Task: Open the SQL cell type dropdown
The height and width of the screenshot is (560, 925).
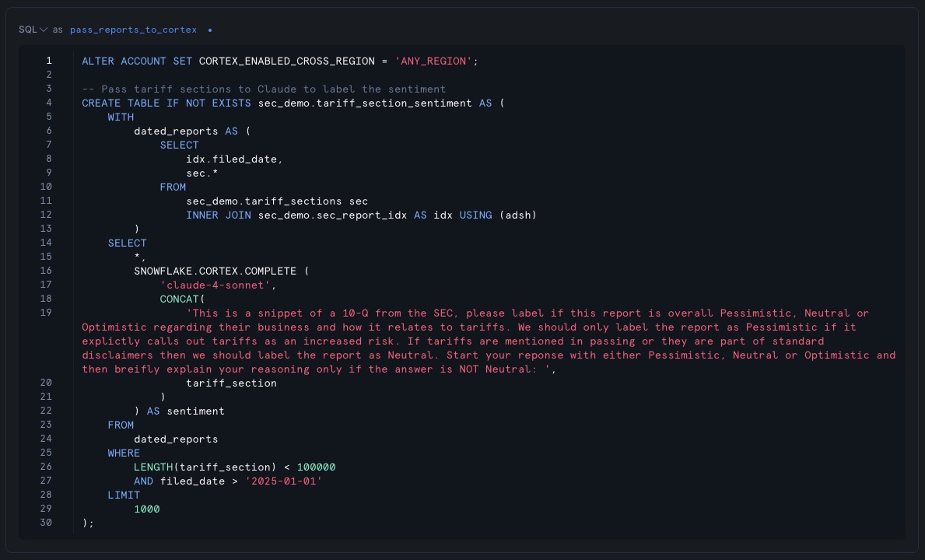Action: [x=28, y=30]
